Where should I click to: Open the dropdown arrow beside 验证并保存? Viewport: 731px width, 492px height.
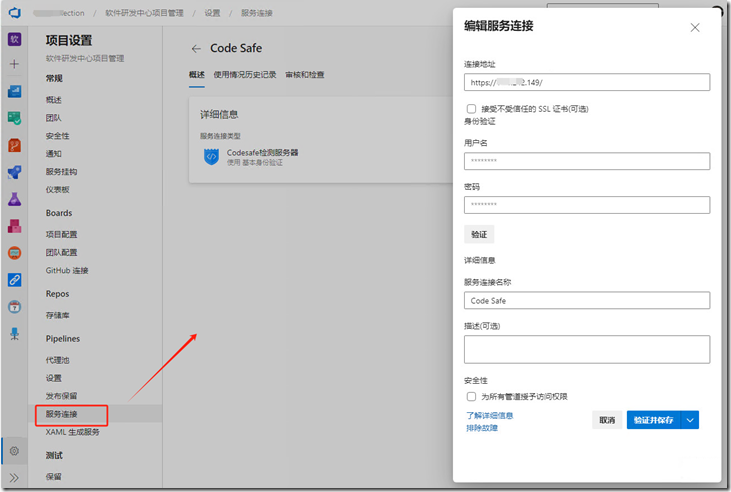[690, 420]
